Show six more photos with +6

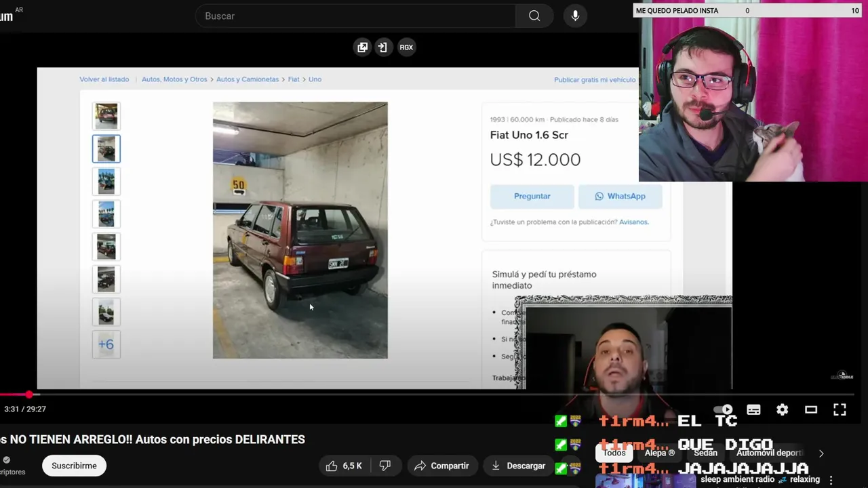[x=106, y=344]
